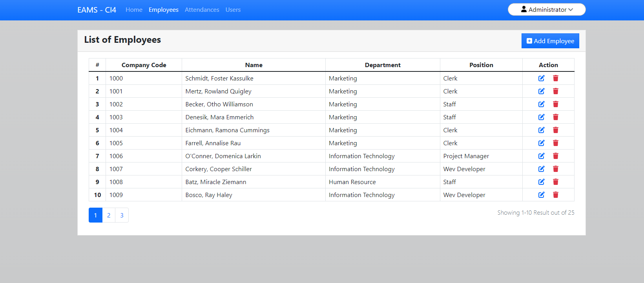This screenshot has width=644, height=283.
Task: Delete employee Eichmann, Ramona Cummings
Action: pyautogui.click(x=556, y=130)
